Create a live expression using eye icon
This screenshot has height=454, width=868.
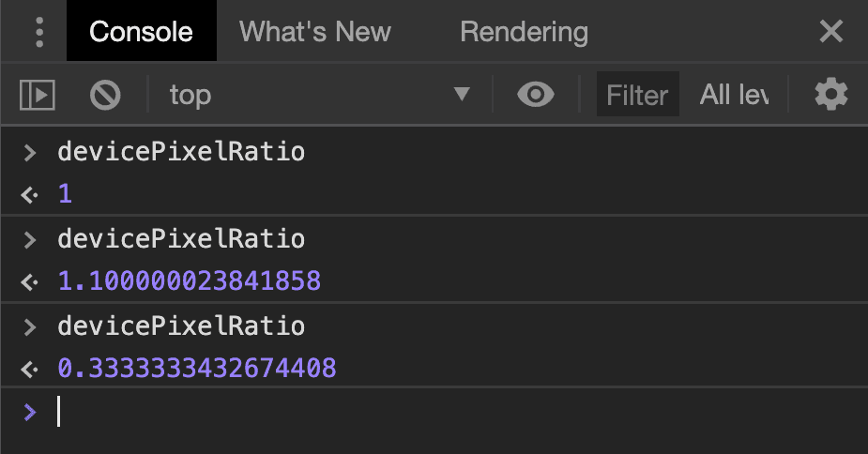click(x=535, y=95)
